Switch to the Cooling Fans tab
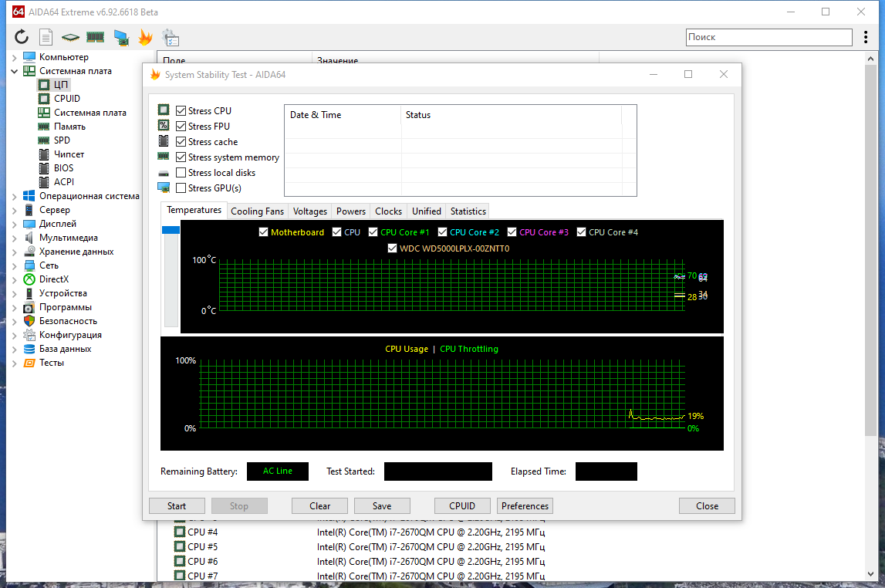Viewport: 885px width, 588px height. (258, 211)
